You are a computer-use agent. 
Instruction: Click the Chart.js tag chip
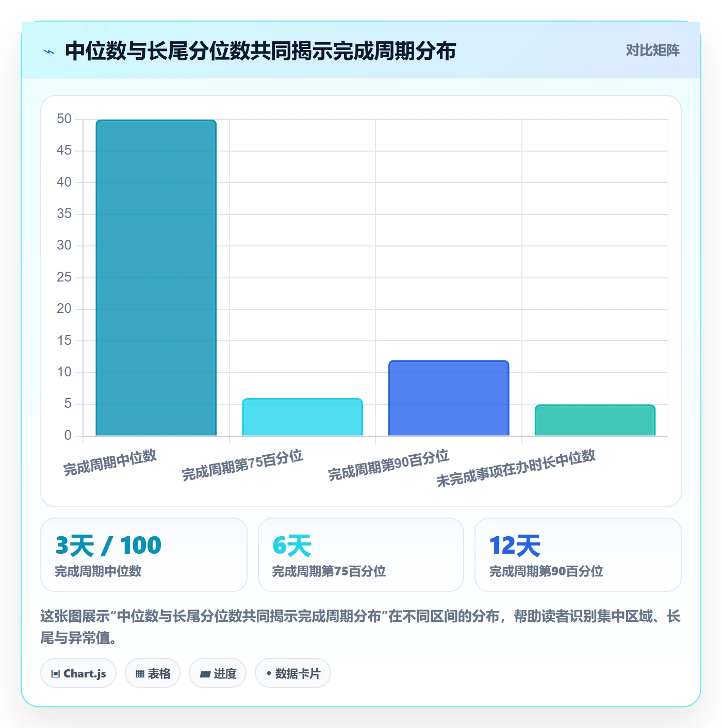click(x=78, y=673)
